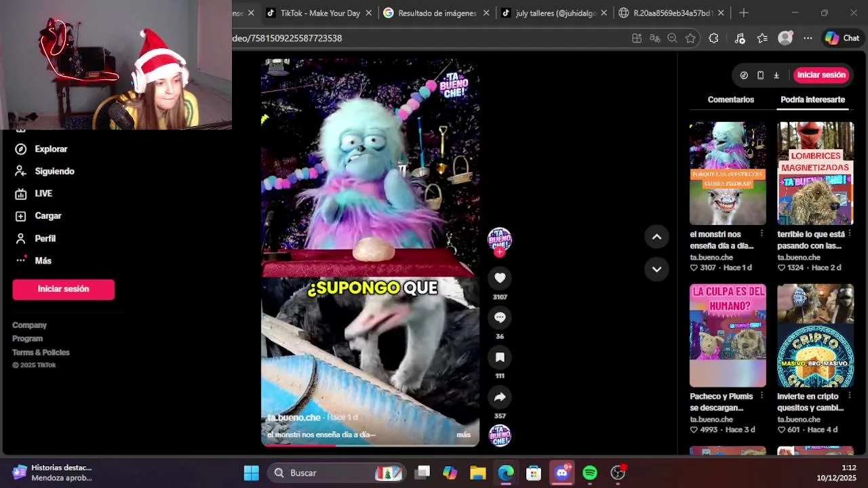Open the comments bubble showing 36
Viewport: 868px width, 488px height.
pyautogui.click(x=500, y=317)
